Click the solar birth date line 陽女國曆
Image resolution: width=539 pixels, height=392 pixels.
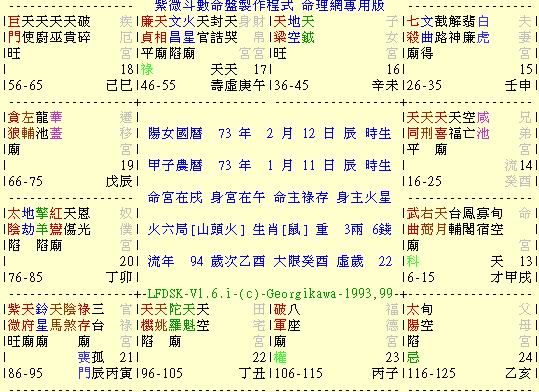pyautogui.click(x=270, y=133)
